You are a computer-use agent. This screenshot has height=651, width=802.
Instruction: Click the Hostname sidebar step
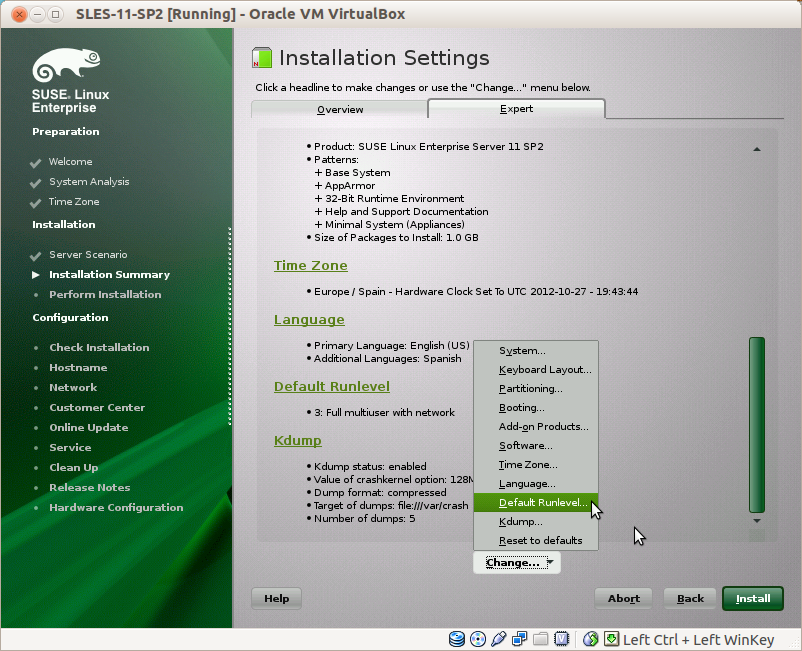78,367
